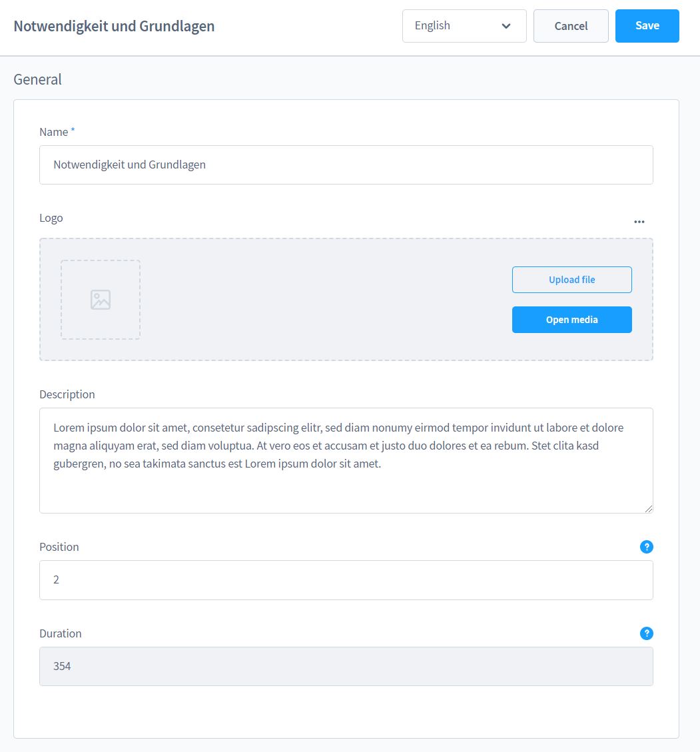The width and height of the screenshot is (700, 752).
Task: Click the chevron arrow in language selector
Action: pos(506,26)
